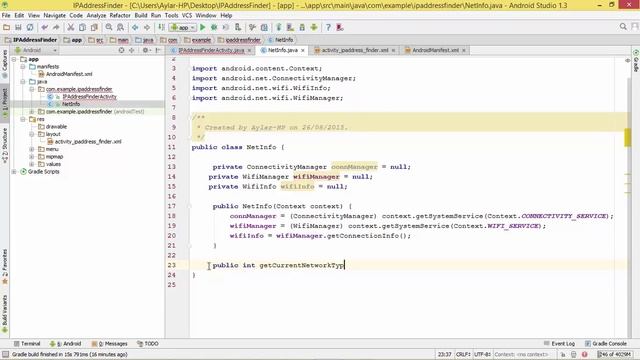640x360 pixels.
Task: Click the Undo toolbar arrow
Action: coord(44,27)
